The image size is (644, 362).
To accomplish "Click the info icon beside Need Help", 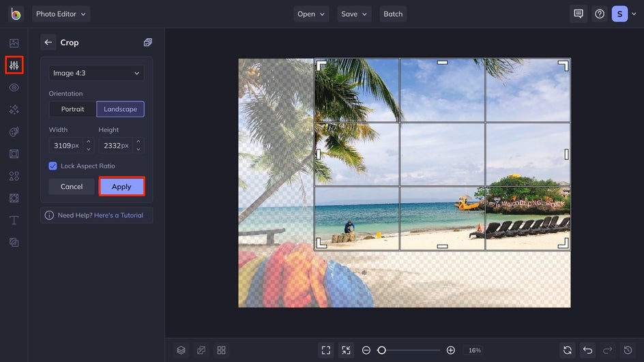I will click(49, 215).
